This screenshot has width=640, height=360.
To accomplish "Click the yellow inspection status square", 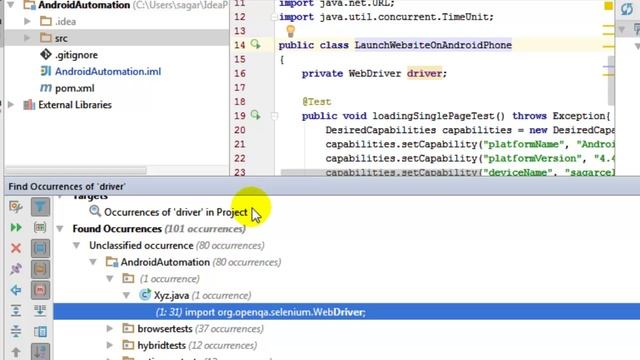I will [608, 6].
